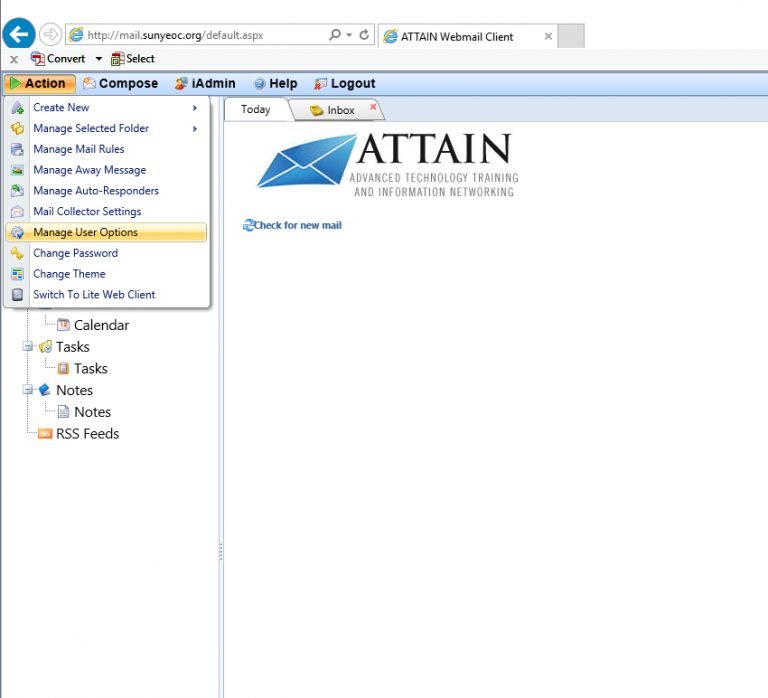Open the Help menu
Screen dimensions: 768x698
point(275,83)
